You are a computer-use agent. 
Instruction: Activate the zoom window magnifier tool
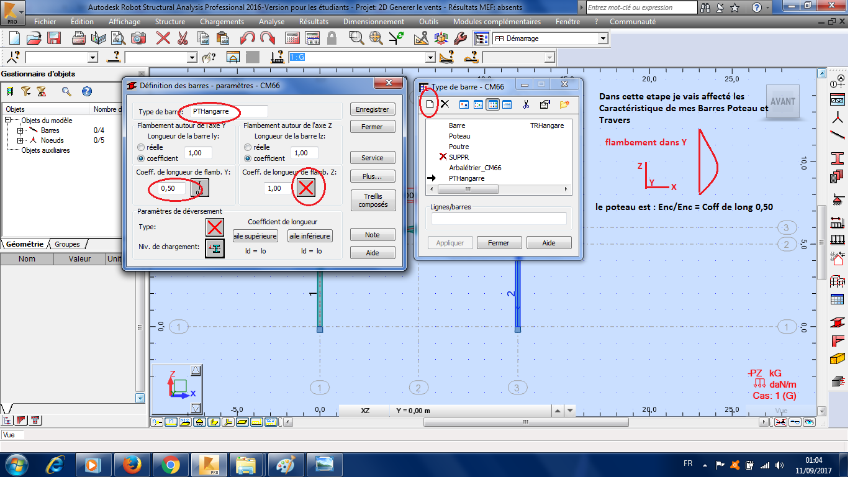(356, 39)
